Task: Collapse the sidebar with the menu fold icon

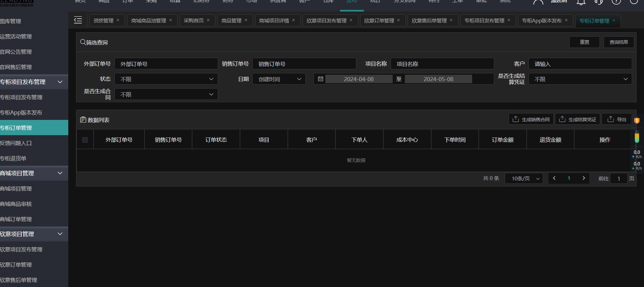Action: click(78, 20)
